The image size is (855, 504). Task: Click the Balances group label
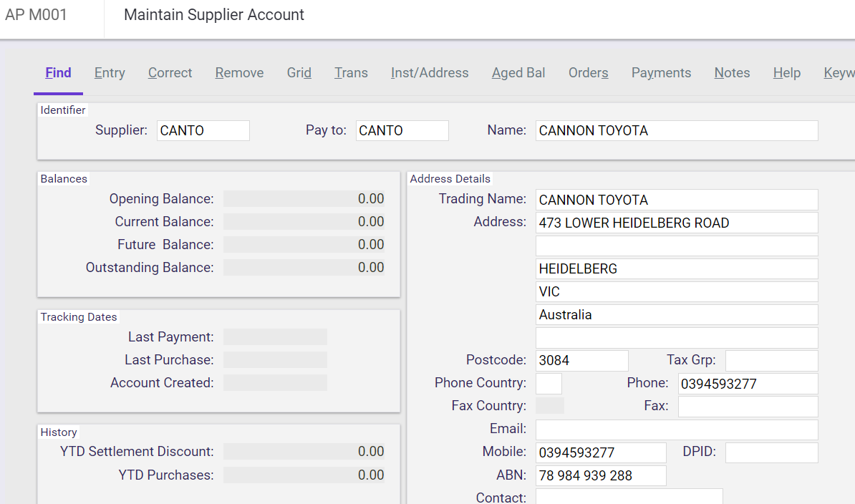click(x=64, y=179)
